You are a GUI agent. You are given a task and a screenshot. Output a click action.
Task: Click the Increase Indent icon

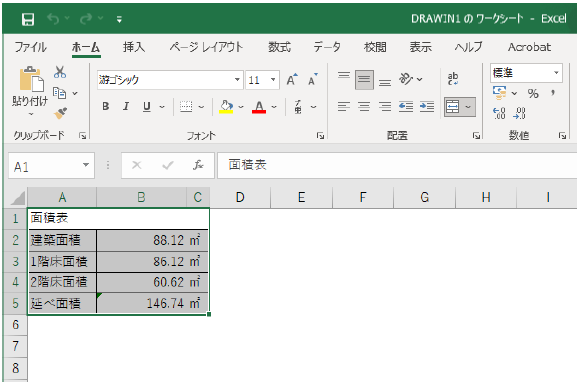click(427, 107)
